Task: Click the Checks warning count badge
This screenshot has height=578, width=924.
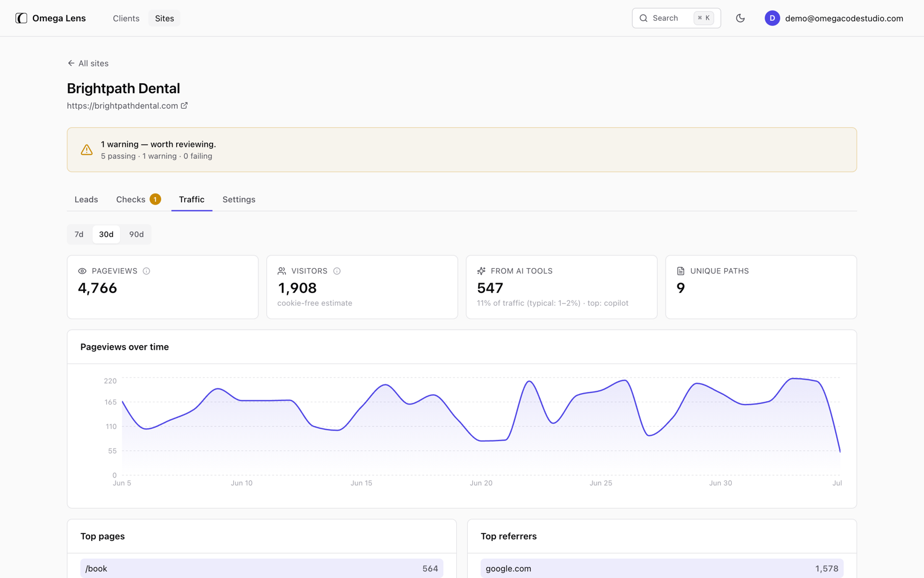Action: pyautogui.click(x=155, y=199)
